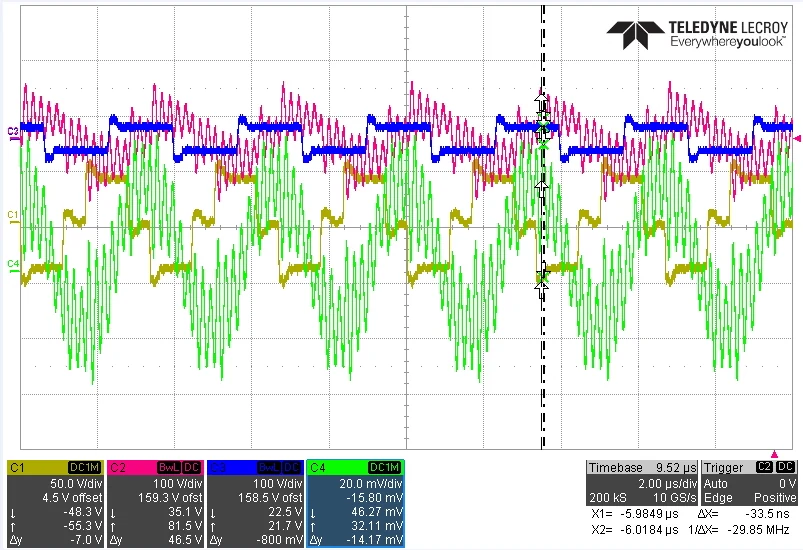This screenshot has width=803, height=550.
Task: Click the 10 GS/s sample rate
Action: click(x=674, y=498)
